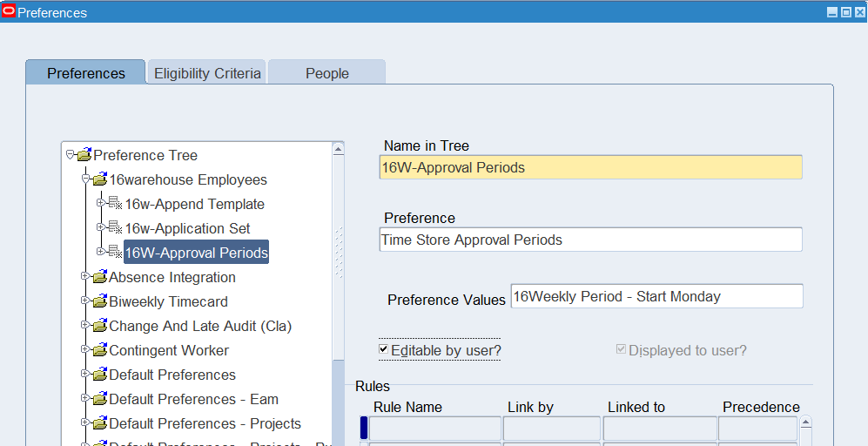The width and height of the screenshot is (868, 446).
Task: Switch to the Eligibility Criteria tab
Action: click(207, 73)
